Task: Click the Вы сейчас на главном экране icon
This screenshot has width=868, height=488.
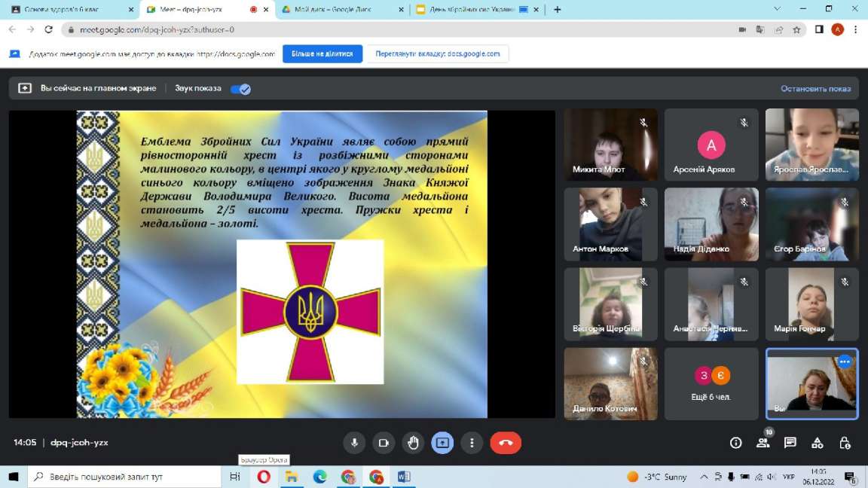Action: [25, 89]
